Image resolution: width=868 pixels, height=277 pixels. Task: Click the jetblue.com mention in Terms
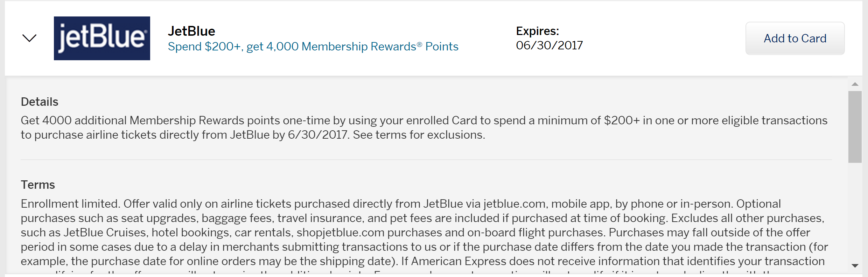click(514, 204)
